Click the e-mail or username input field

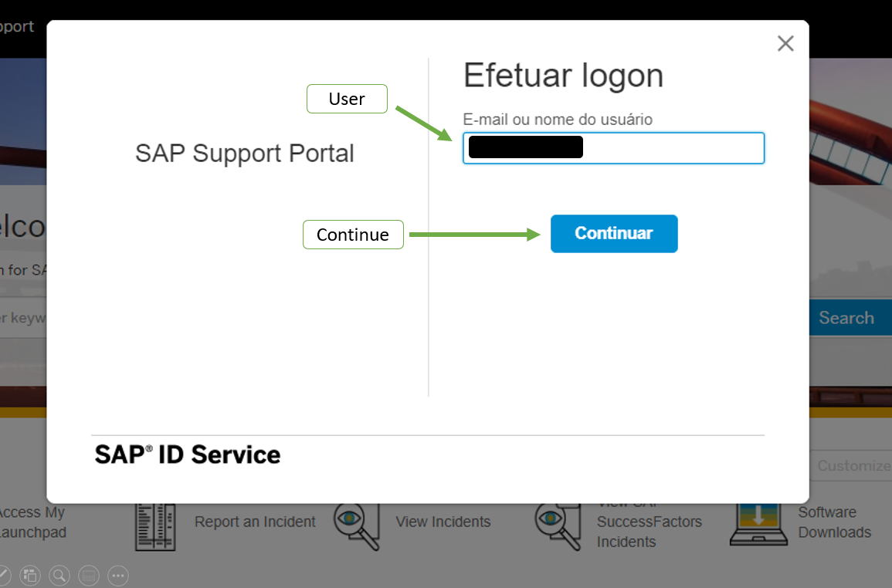pos(613,148)
